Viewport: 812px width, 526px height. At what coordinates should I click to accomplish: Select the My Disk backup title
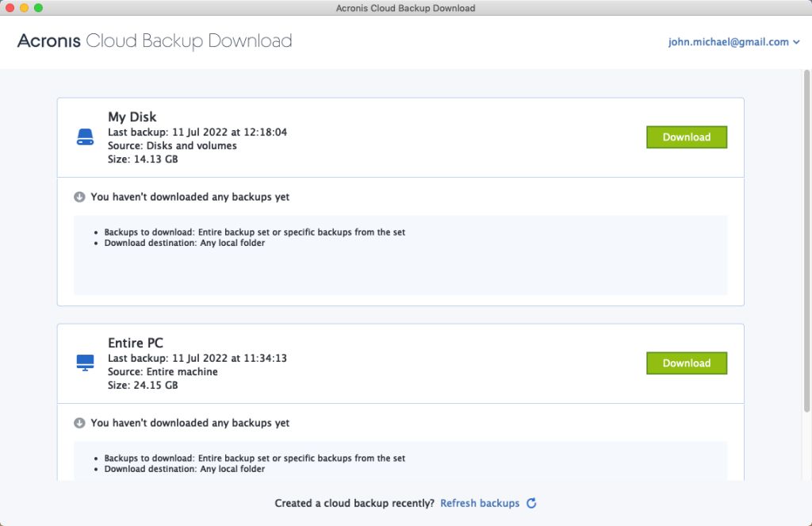pyautogui.click(x=132, y=117)
